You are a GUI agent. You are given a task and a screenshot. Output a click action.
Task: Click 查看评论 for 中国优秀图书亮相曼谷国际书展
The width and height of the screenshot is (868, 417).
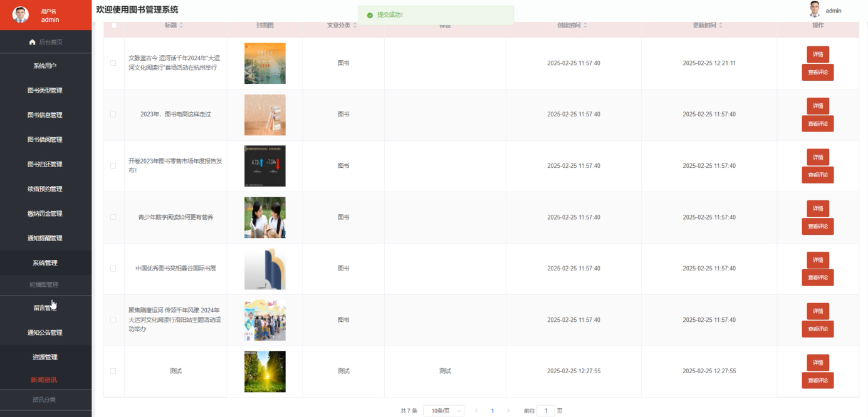coord(818,277)
